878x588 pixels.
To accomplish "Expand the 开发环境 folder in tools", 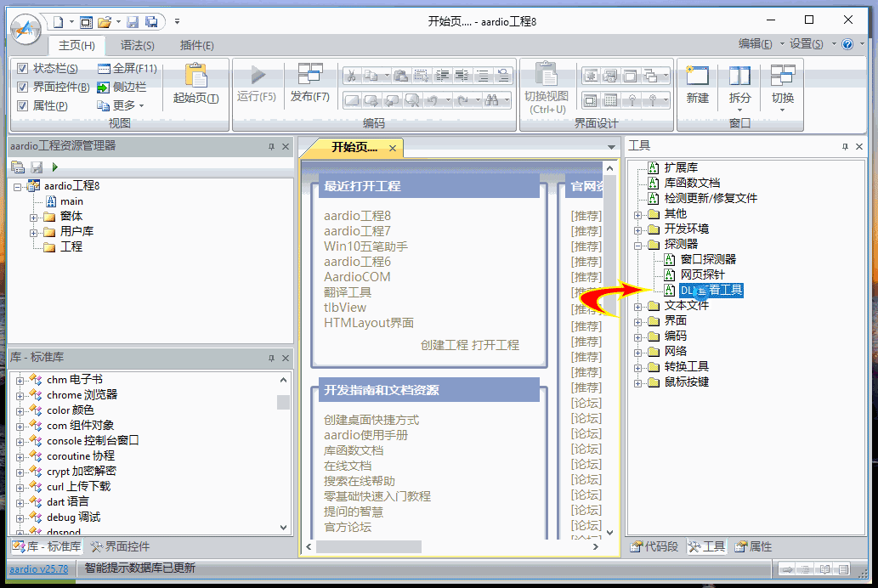I will (638, 229).
